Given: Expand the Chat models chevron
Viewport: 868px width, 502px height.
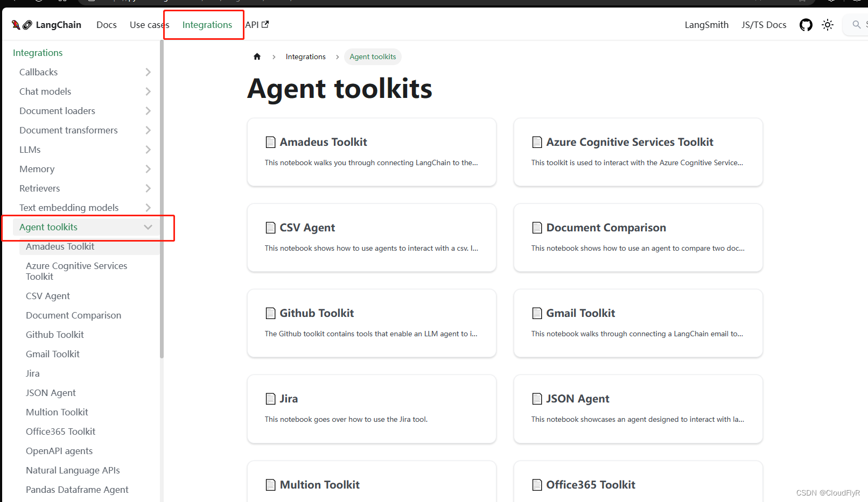Looking at the screenshot, I should pyautogui.click(x=148, y=91).
